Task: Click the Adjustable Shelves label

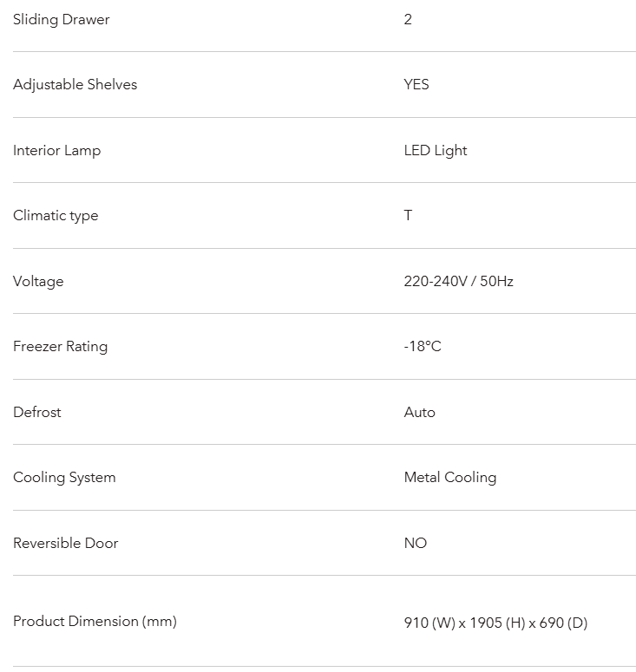Action: [75, 85]
